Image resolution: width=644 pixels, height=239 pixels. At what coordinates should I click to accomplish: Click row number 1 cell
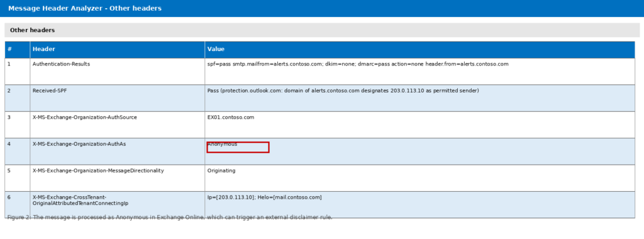[x=17, y=72]
